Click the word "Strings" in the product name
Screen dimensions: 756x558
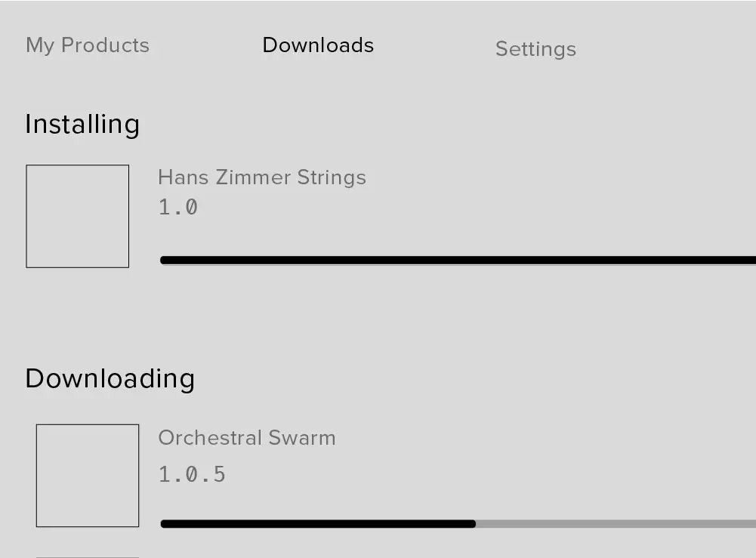point(332,177)
